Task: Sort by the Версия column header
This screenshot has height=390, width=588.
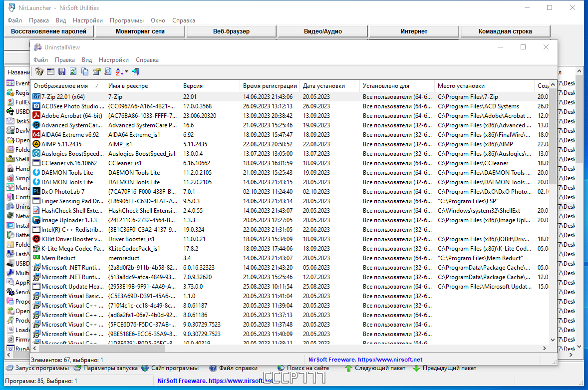Action: [x=210, y=86]
